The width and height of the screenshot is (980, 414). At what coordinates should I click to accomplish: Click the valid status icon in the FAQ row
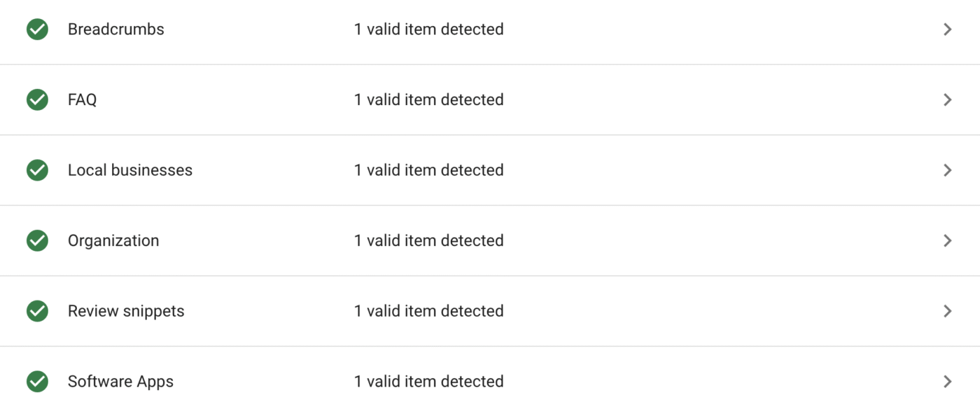point(36,99)
